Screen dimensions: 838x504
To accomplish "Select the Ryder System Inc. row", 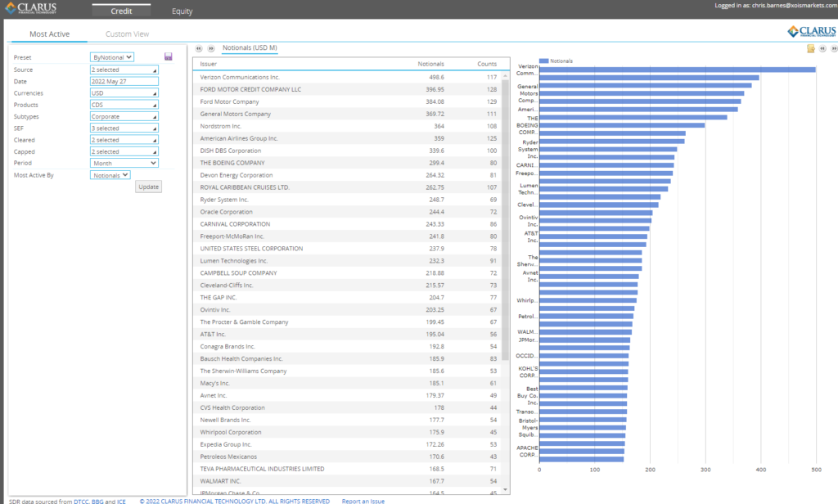I will click(347, 200).
